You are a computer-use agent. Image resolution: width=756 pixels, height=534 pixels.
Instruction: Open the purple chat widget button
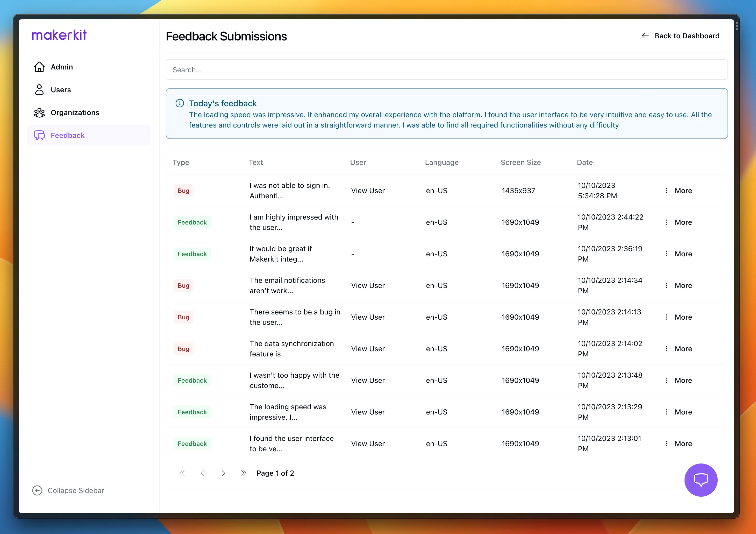pos(701,480)
